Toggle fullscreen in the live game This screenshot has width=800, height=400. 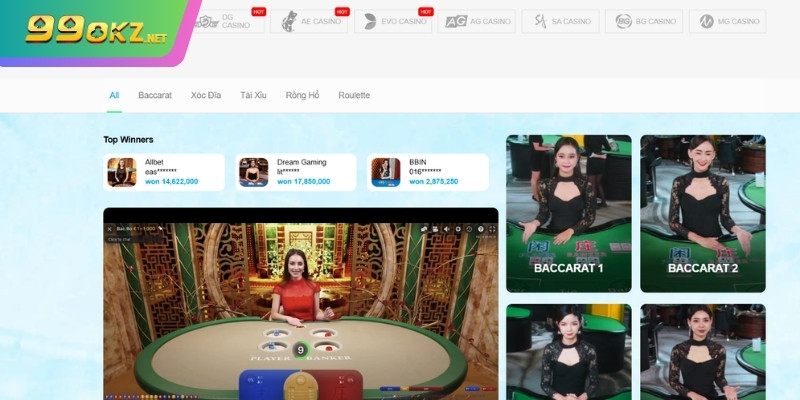tap(492, 229)
